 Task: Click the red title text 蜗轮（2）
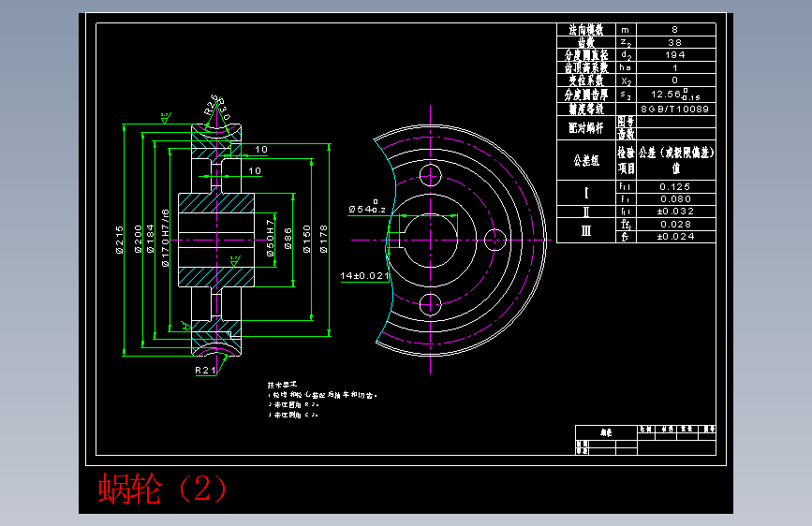pyautogui.click(x=162, y=489)
